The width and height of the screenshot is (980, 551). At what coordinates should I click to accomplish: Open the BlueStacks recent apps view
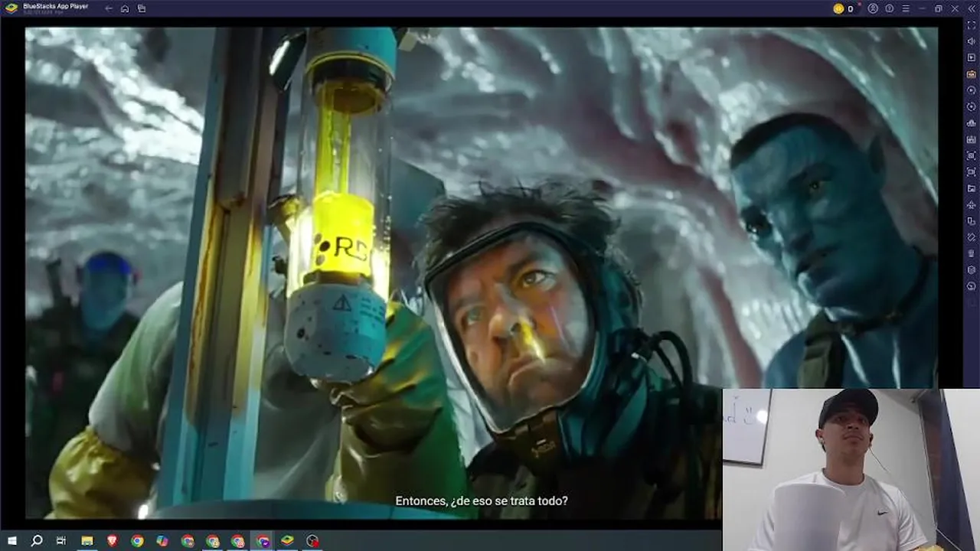[x=142, y=8]
